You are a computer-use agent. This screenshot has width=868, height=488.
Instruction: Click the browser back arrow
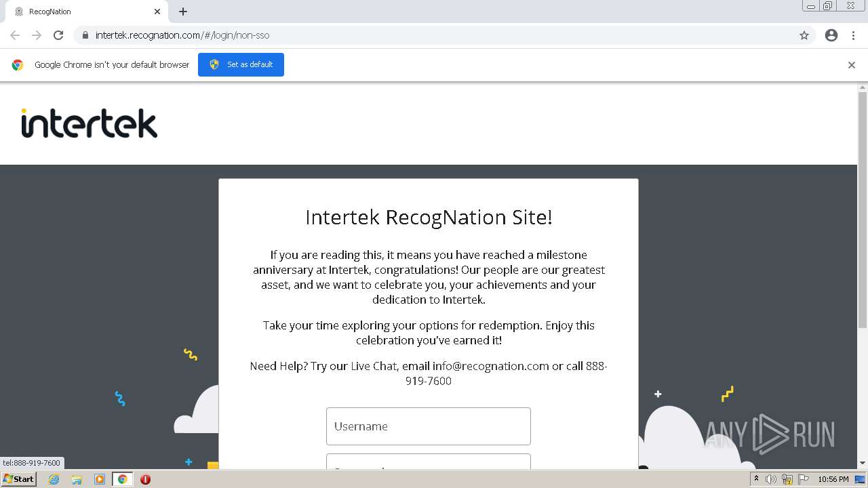[x=15, y=35]
